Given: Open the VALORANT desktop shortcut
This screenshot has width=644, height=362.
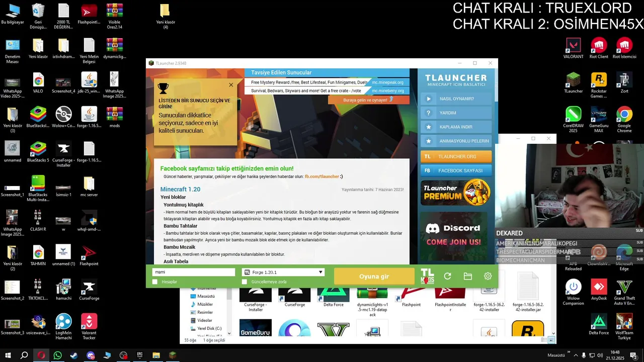Looking at the screenshot, I should (x=573, y=49).
